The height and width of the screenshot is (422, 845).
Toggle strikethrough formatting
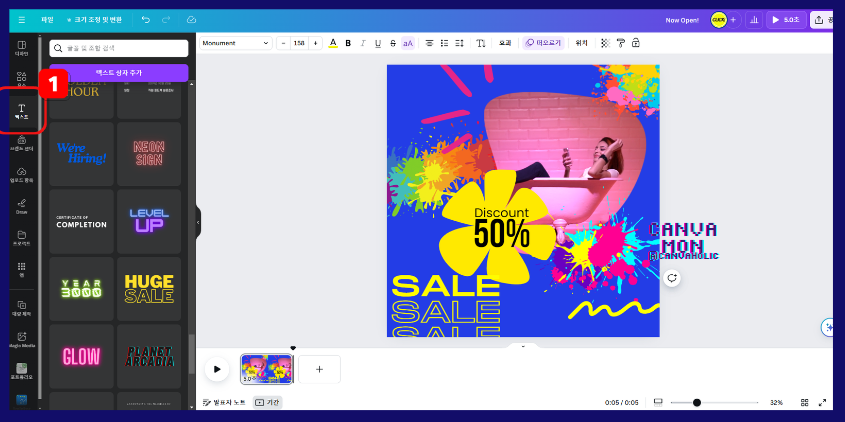[393, 43]
